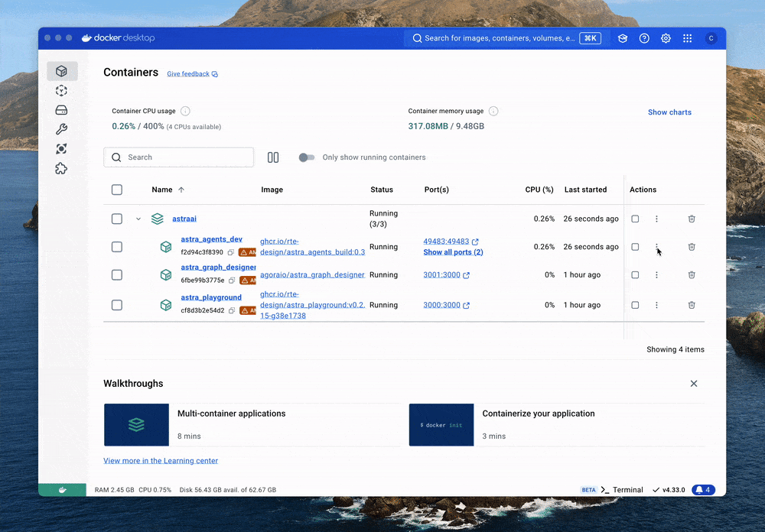
Task: Click the containers Search input field
Action: click(178, 157)
